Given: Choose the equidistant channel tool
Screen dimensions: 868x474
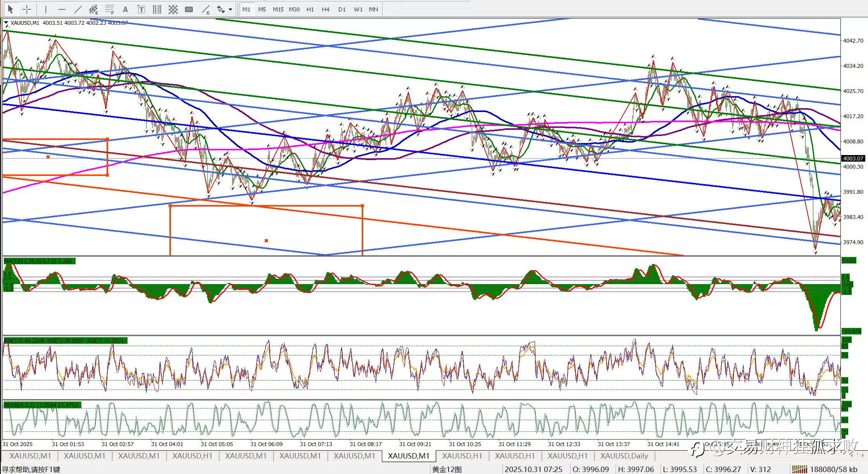Looking at the screenshot, I should coord(93,9).
